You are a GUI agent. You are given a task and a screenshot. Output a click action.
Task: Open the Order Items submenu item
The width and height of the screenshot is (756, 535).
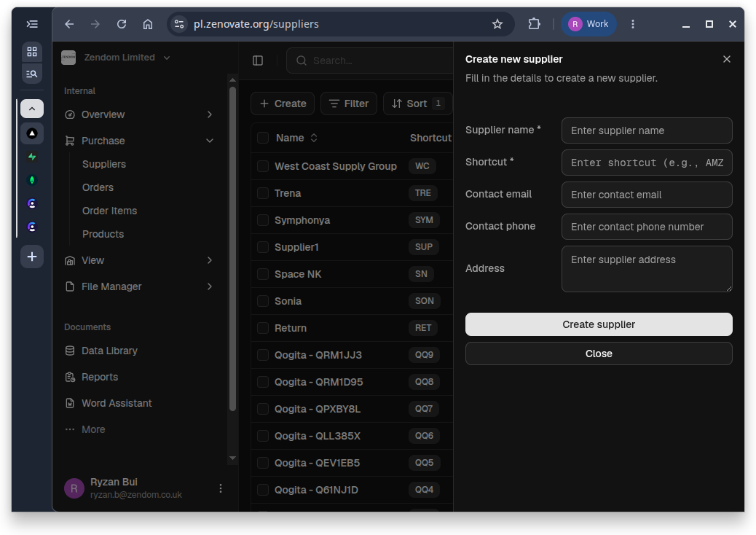pyautogui.click(x=109, y=211)
